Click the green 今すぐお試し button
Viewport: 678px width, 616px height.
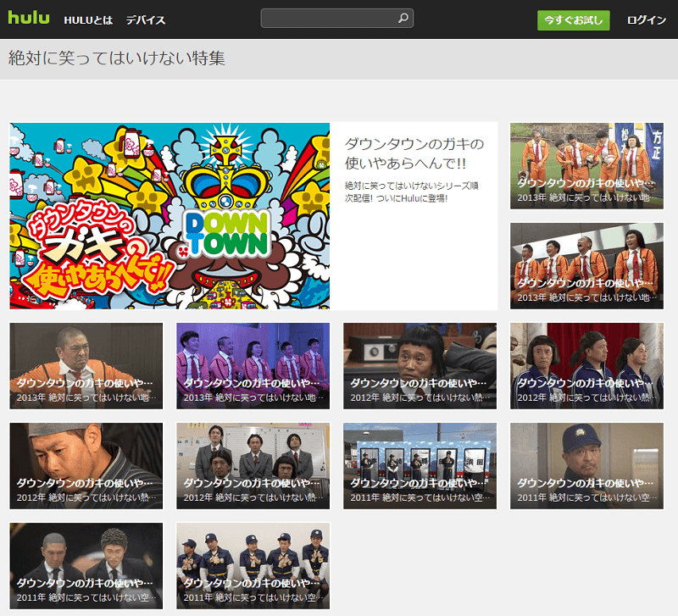coord(574,20)
